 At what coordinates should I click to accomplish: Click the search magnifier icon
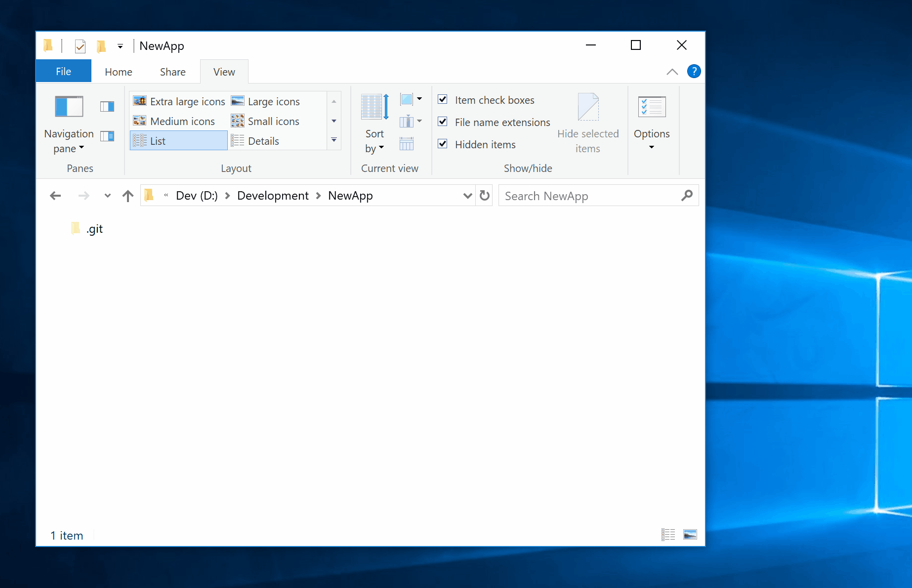tap(687, 196)
